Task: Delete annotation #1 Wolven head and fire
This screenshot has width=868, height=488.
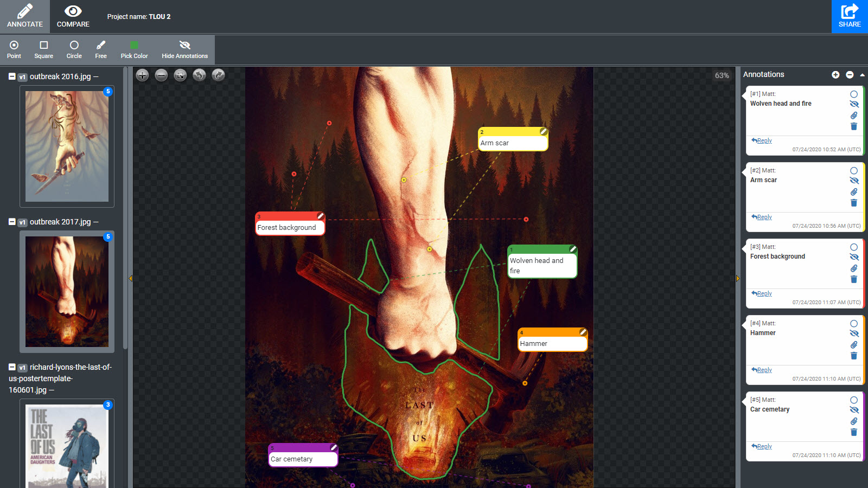Action: coord(854,126)
